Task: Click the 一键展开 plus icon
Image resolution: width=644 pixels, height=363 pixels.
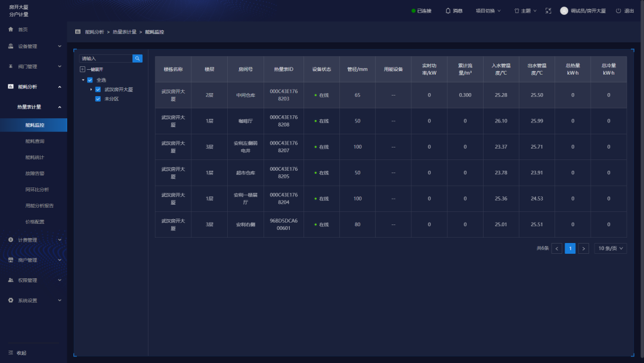Action: (82, 69)
